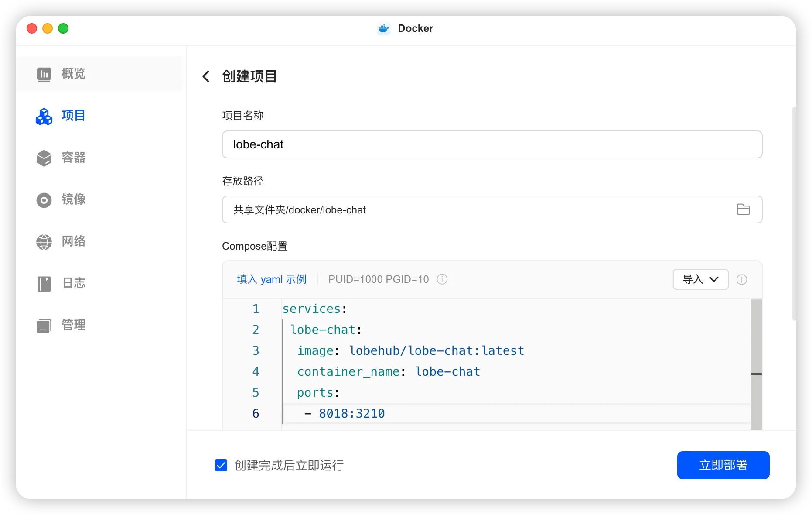Minimize the Docker window with the yellow button
The width and height of the screenshot is (812, 515).
tap(48, 28)
